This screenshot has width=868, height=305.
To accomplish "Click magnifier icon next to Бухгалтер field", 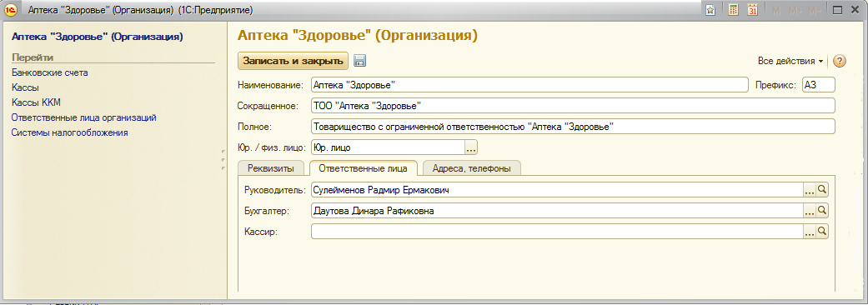I will tap(822, 210).
